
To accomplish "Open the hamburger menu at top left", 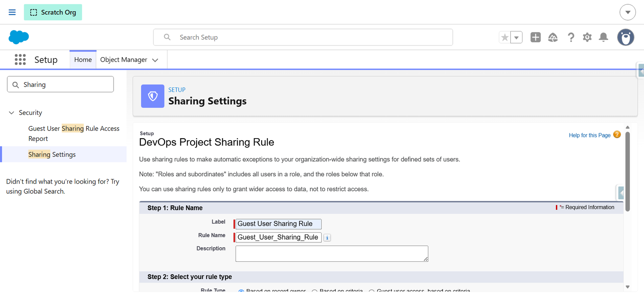I will click(12, 12).
